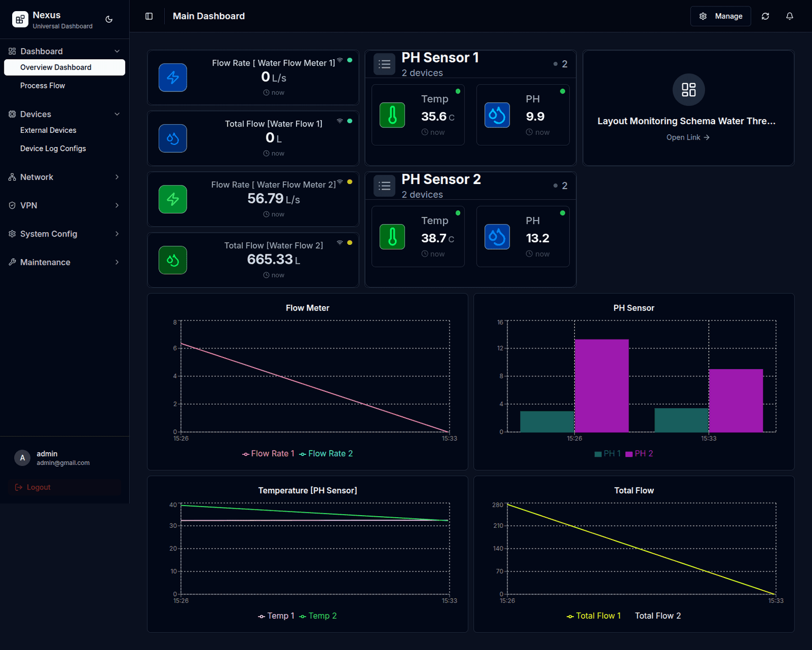
Task: Toggle dark mode with the moon icon
Action: [108, 19]
